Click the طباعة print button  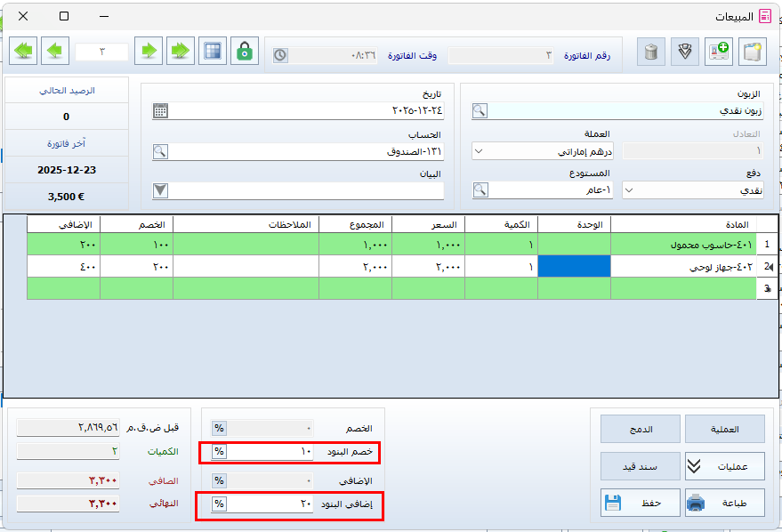pyautogui.click(x=724, y=504)
